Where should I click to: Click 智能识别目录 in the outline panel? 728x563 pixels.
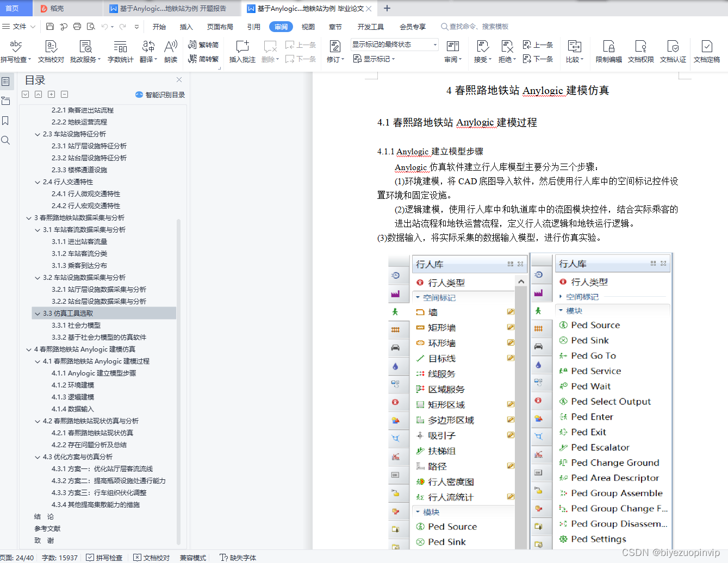pyautogui.click(x=159, y=94)
